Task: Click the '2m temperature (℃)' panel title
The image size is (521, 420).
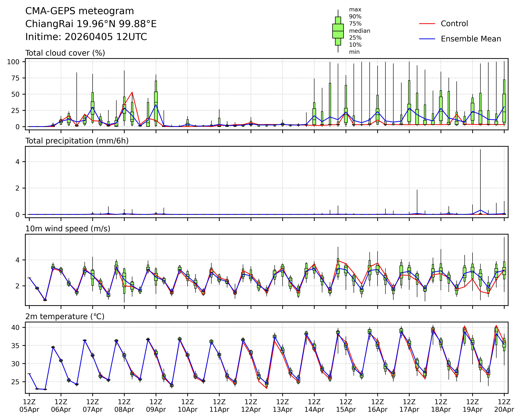Action: (65, 316)
